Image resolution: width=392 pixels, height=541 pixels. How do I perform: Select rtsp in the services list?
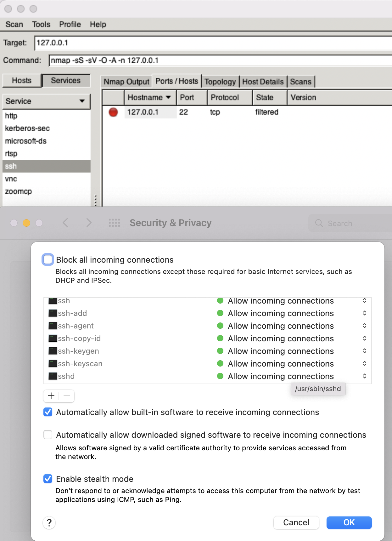(47, 154)
